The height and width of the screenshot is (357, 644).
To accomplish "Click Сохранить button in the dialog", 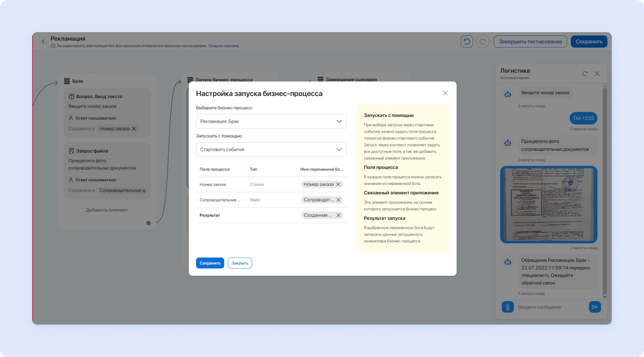I will coord(210,263).
